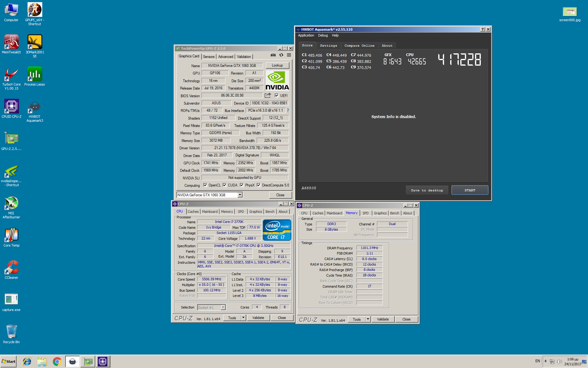Switch to Settings tab in Aquamark3
This screenshot has height=368, width=588.
tap(328, 45)
